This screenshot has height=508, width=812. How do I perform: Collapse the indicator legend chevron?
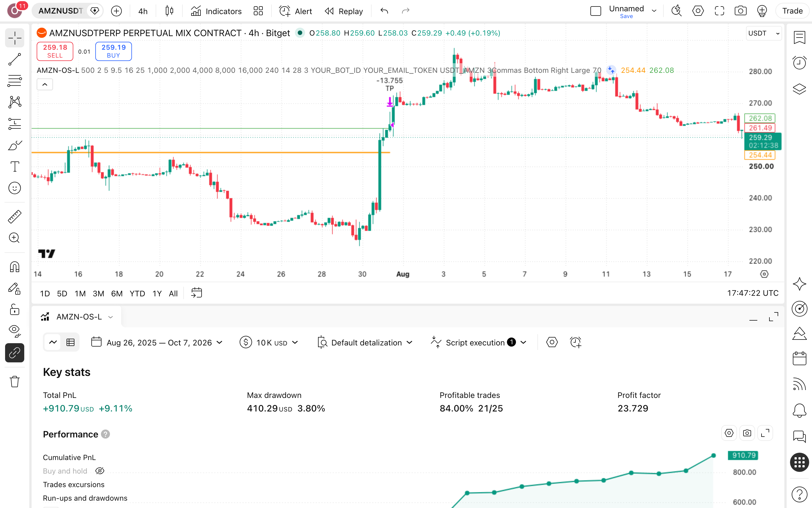pyautogui.click(x=45, y=84)
